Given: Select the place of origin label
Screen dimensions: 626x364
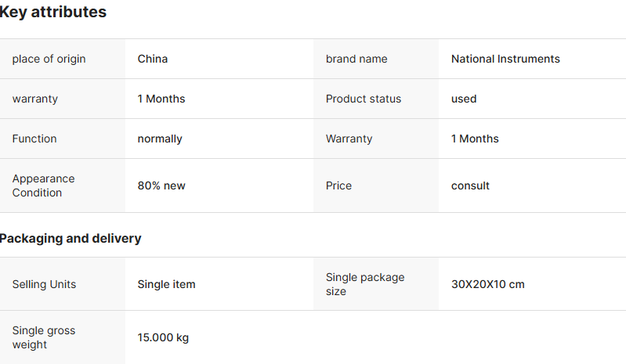Looking at the screenshot, I should coord(49,59).
